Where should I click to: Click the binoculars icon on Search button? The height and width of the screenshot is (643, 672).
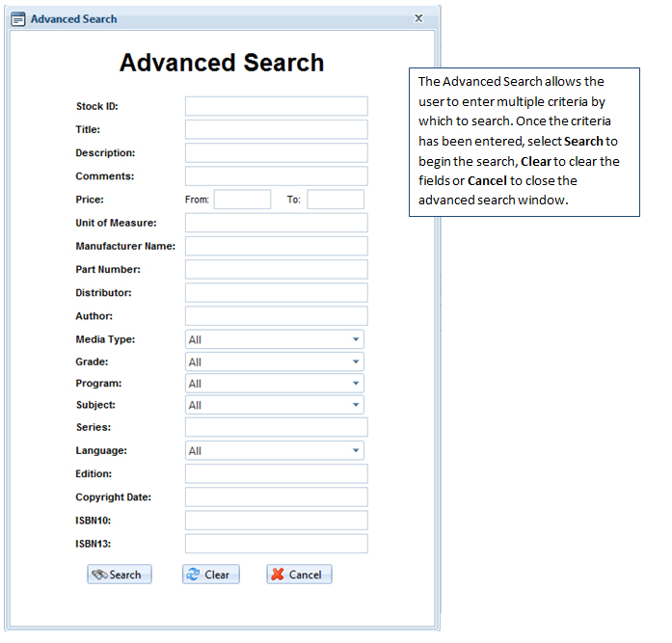tap(99, 575)
